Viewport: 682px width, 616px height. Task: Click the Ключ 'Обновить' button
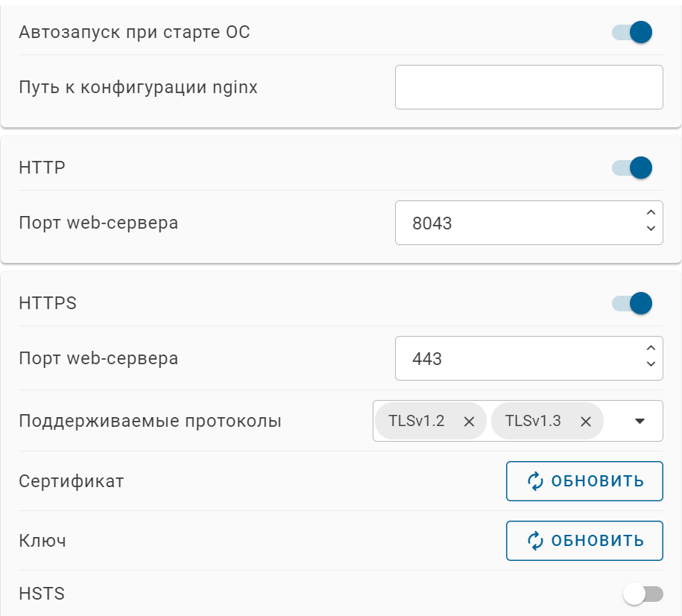584,541
